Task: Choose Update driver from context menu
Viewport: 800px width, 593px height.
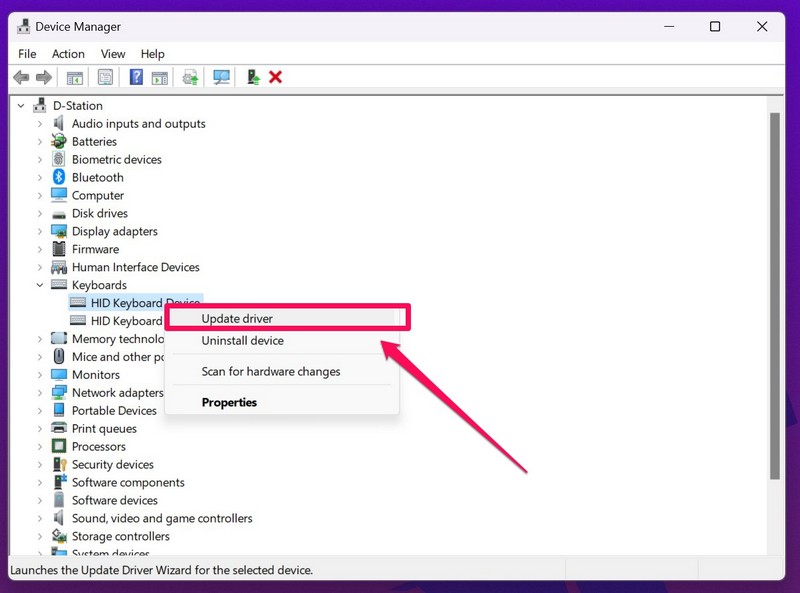Action: point(237,319)
